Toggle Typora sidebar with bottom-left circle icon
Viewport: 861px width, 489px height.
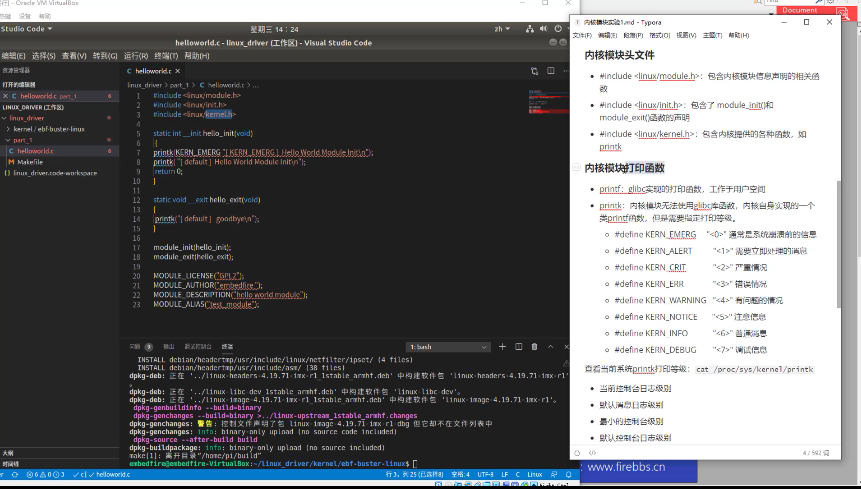click(578, 452)
